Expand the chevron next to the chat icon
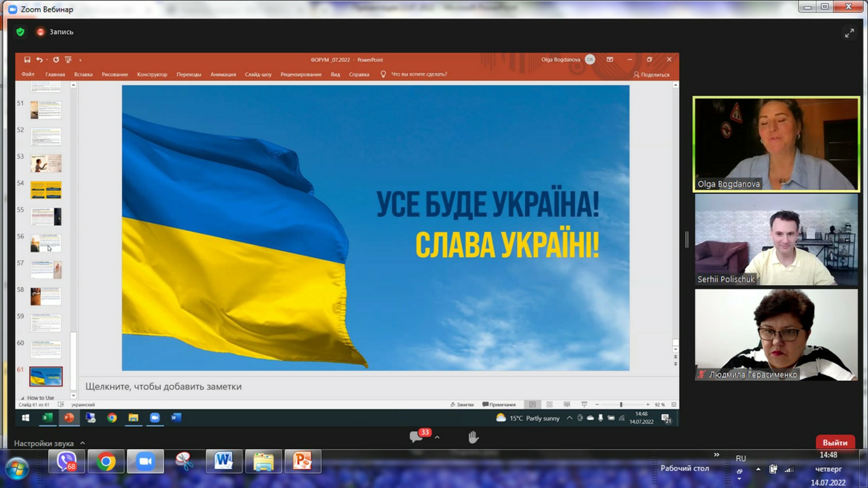This screenshot has height=488, width=868. [x=437, y=437]
